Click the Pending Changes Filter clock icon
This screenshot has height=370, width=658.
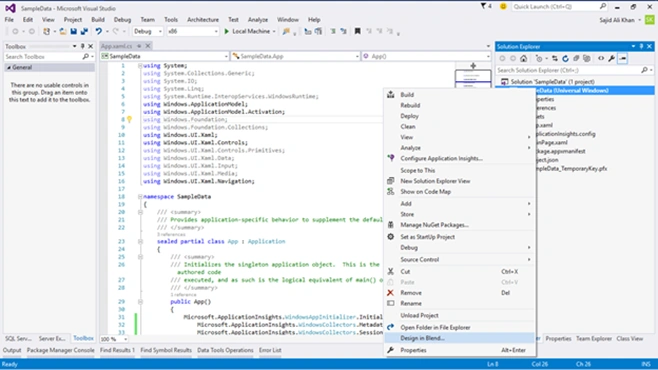[x=539, y=58]
